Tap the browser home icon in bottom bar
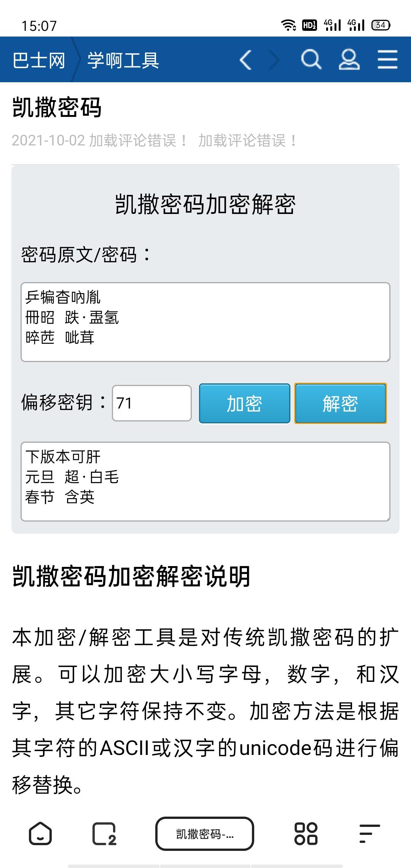 [40, 834]
